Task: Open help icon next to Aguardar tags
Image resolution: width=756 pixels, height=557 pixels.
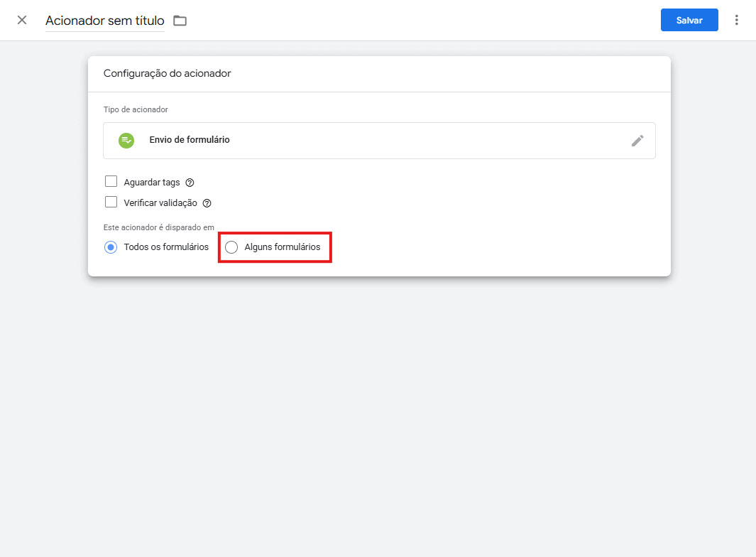Action: (190, 183)
